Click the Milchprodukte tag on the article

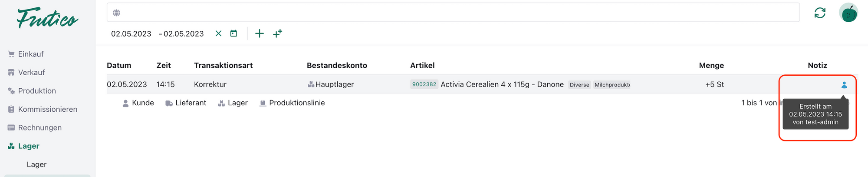click(612, 85)
